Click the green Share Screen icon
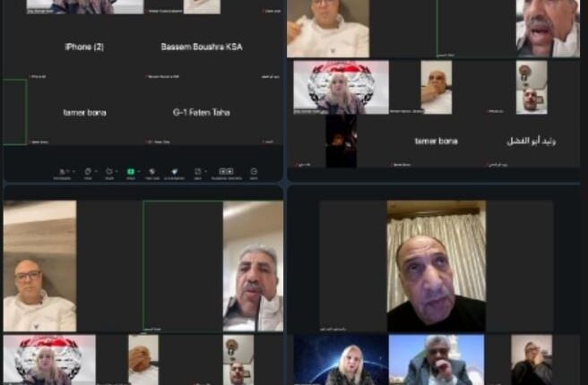 pos(130,170)
